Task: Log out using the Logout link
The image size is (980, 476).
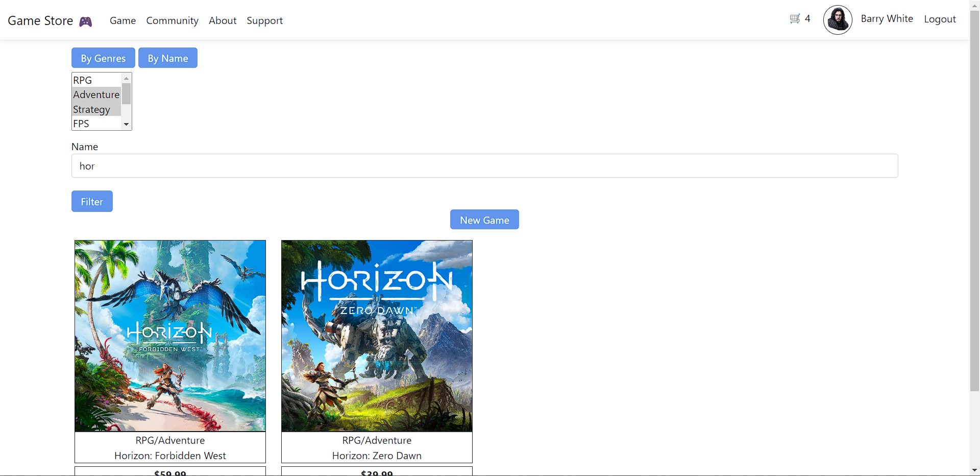Action: pyautogui.click(x=940, y=19)
